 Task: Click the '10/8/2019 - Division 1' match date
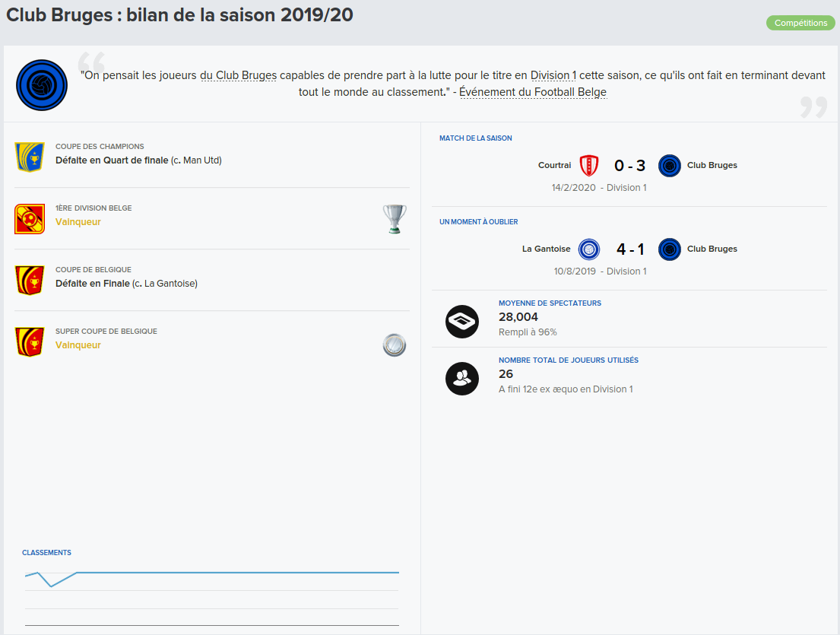[600, 271]
